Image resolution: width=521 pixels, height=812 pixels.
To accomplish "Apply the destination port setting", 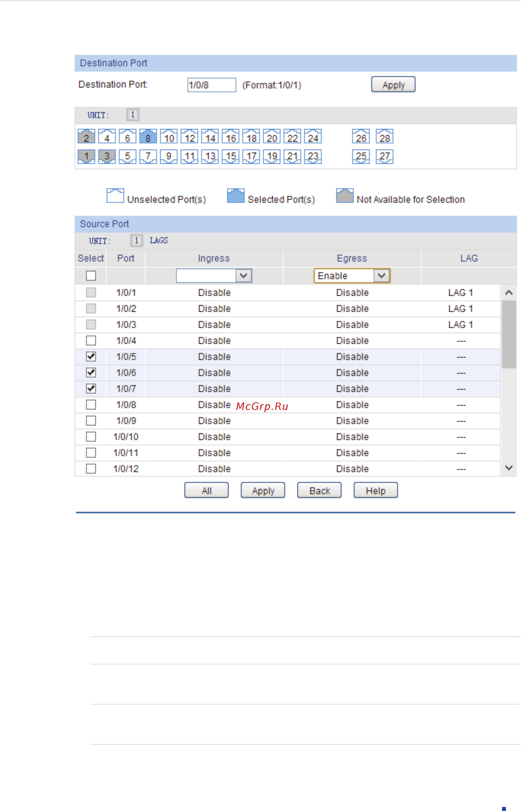I will [x=394, y=84].
